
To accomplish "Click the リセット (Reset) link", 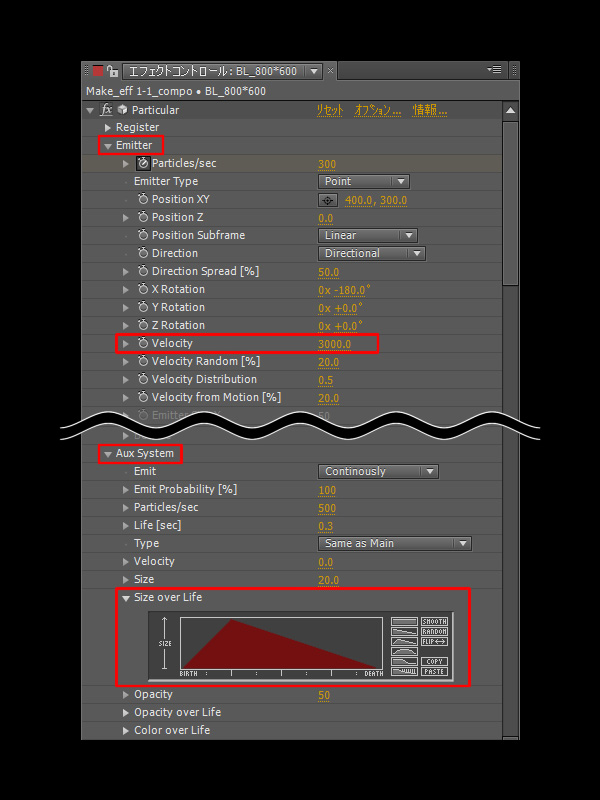I will coord(330,110).
